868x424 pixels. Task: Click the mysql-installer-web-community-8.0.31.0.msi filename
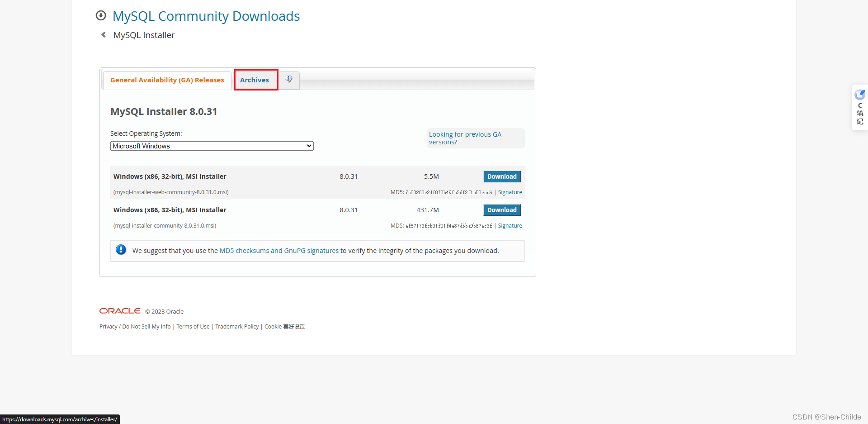click(x=171, y=192)
